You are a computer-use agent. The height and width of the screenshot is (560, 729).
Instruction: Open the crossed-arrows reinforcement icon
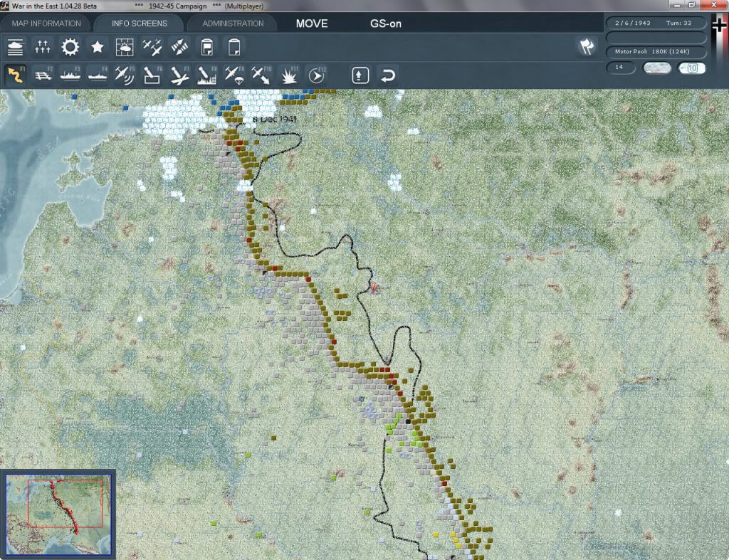click(x=179, y=48)
